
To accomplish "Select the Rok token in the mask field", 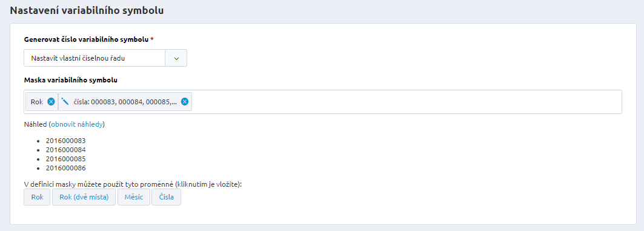I will click(x=37, y=102).
